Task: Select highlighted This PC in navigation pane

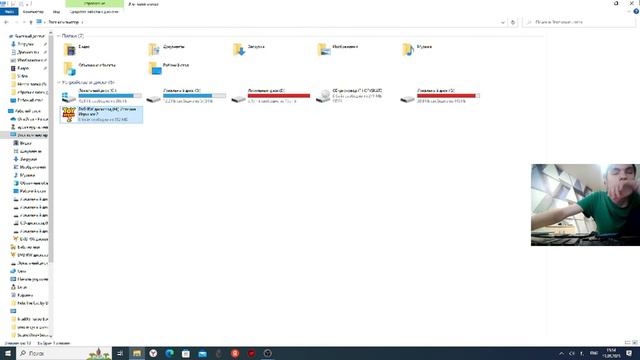Action: [28, 135]
